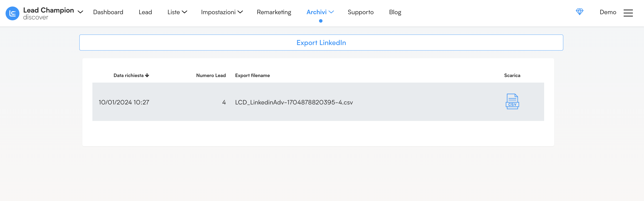Click the Export filename column header
The width and height of the screenshot is (644, 201).
point(252,75)
